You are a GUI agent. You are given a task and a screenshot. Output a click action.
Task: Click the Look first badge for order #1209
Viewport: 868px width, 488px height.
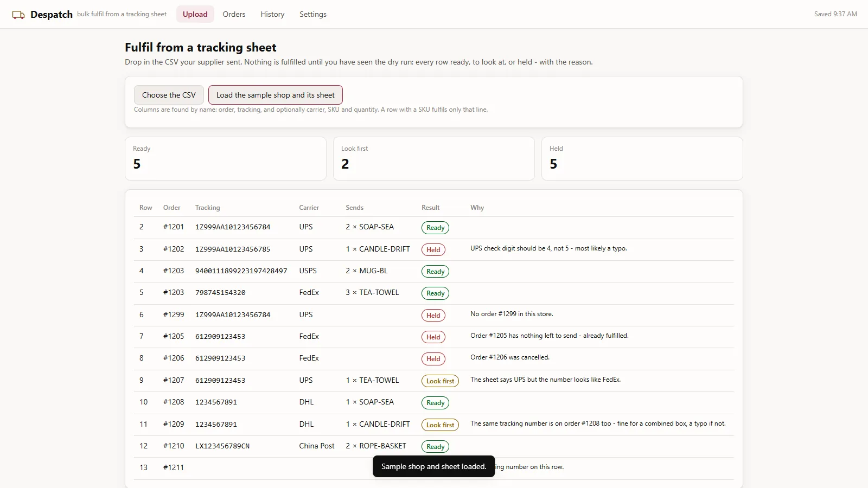click(440, 425)
